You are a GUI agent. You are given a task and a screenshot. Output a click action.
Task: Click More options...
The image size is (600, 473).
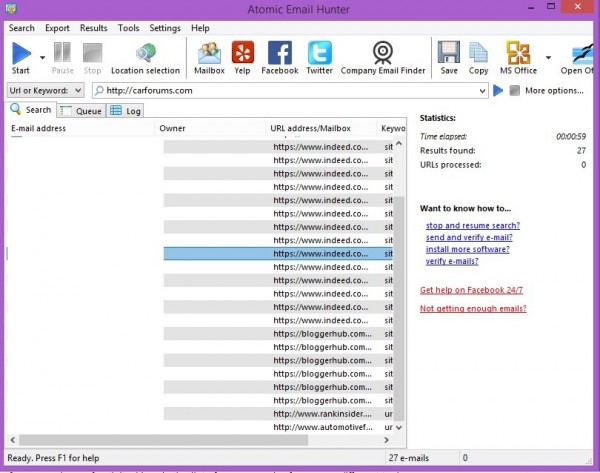click(x=554, y=90)
